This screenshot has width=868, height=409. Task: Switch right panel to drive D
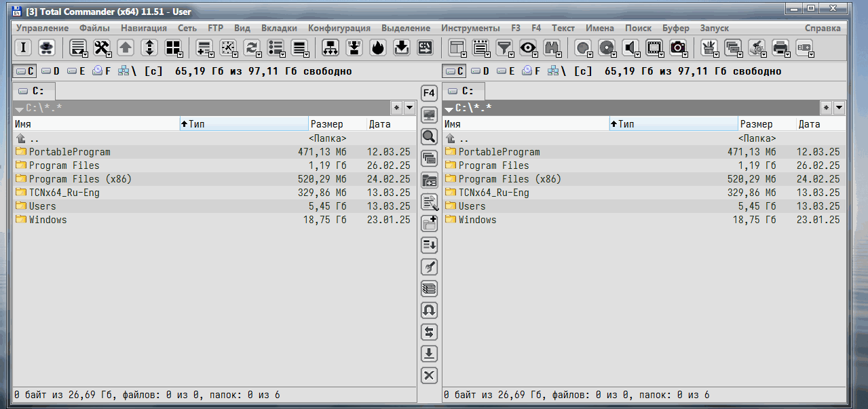pos(479,71)
